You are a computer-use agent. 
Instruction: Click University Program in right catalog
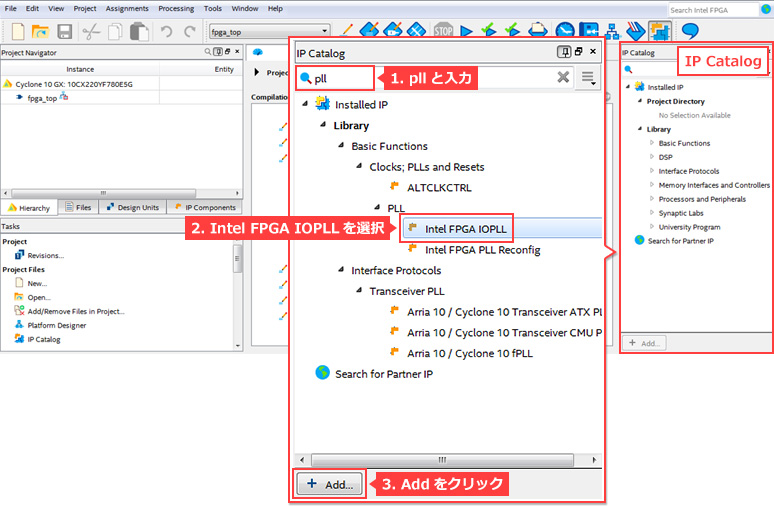point(689,227)
